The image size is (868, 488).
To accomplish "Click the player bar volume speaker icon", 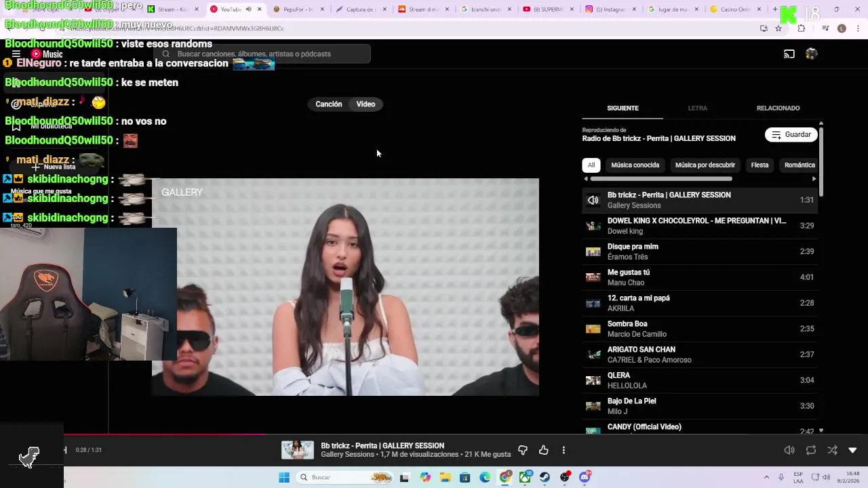I will click(789, 450).
